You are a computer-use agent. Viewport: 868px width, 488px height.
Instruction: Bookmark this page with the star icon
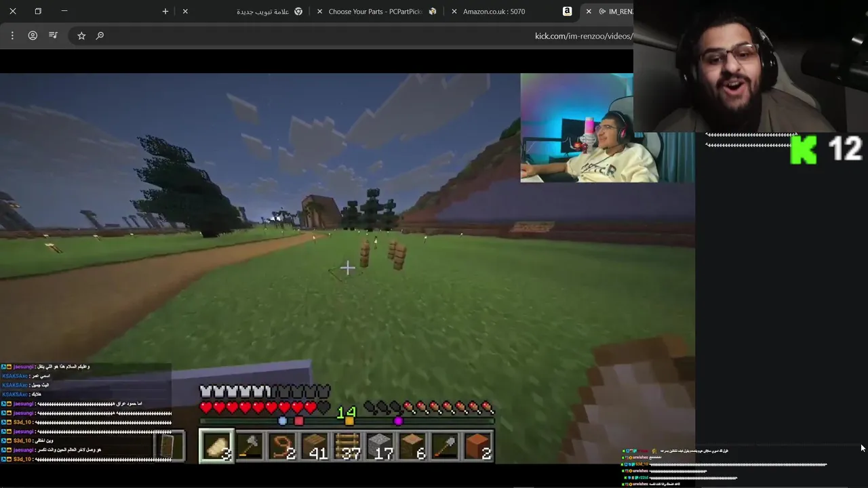tap(81, 35)
